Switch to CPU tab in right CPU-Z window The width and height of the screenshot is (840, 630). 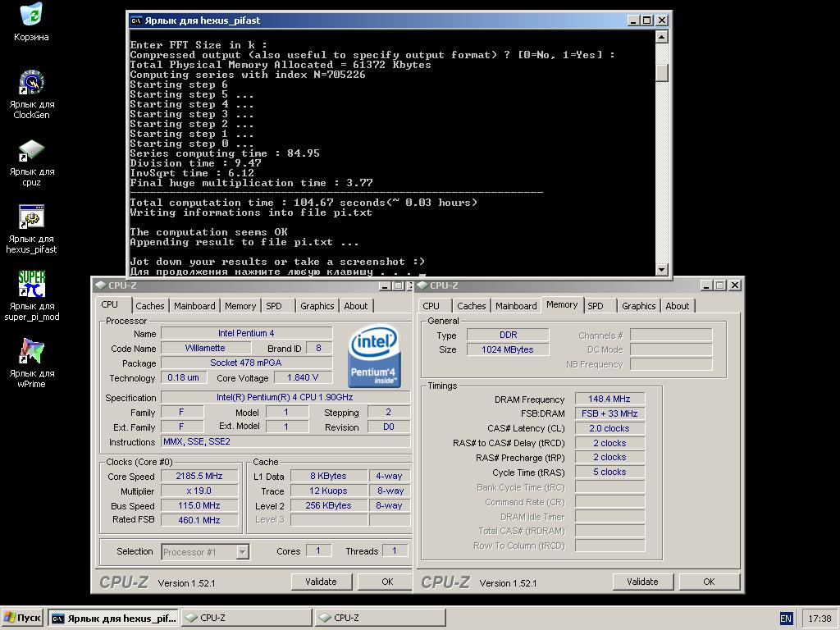coord(431,306)
